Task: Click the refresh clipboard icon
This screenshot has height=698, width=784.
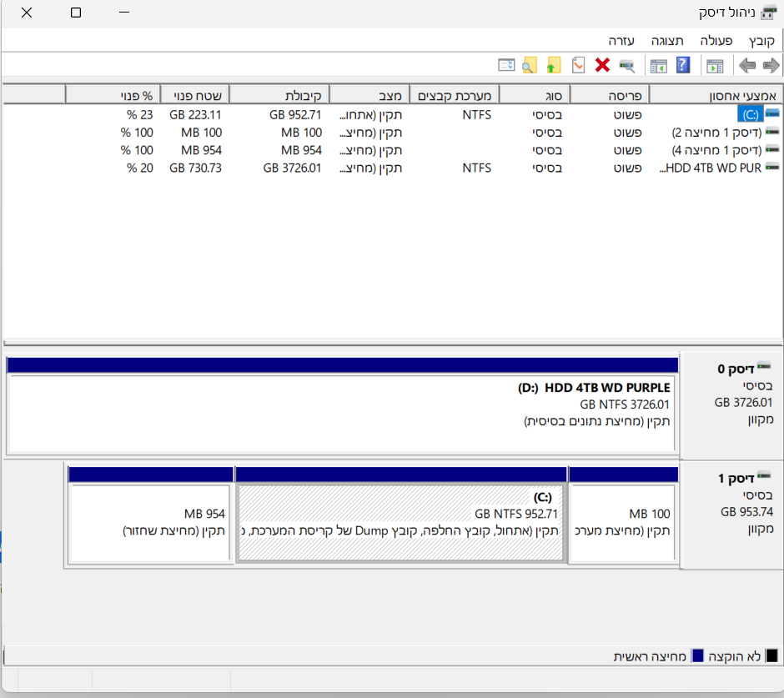Action: 578,65
